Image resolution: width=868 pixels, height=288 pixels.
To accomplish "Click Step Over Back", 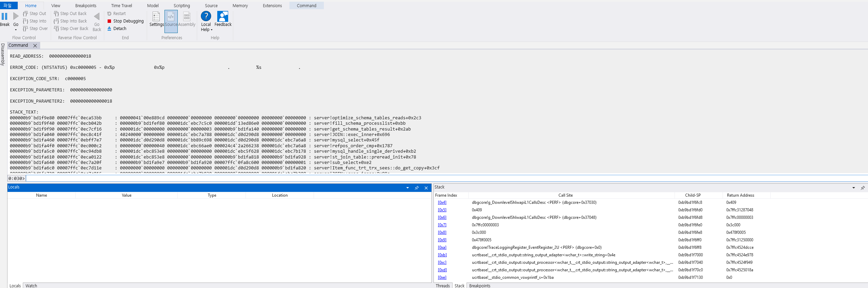I will tap(71, 29).
